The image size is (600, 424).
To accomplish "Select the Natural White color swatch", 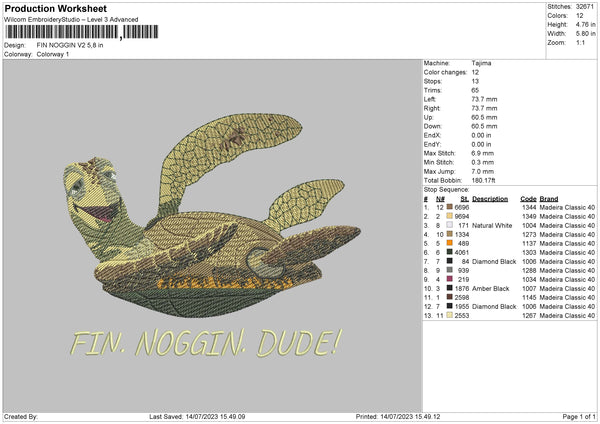I will point(450,225).
